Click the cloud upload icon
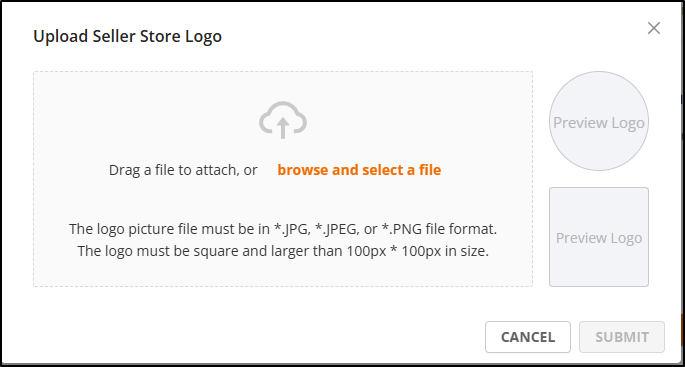This screenshot has width=685, height=367. (283, 120)
